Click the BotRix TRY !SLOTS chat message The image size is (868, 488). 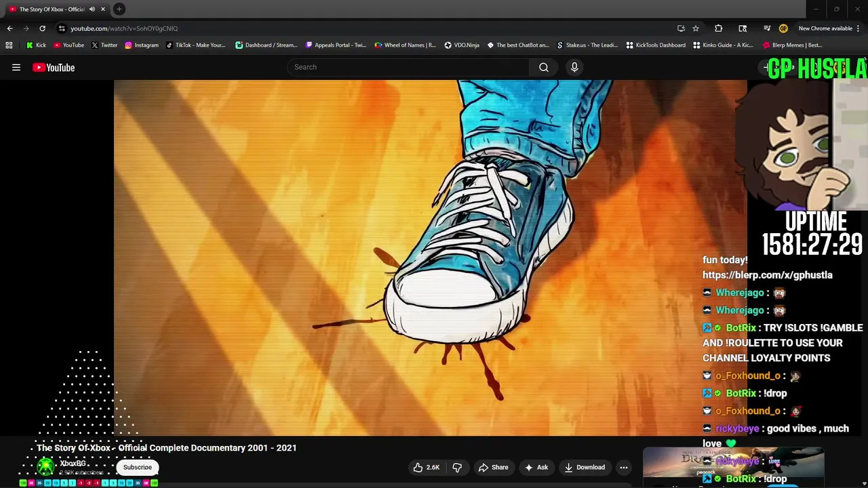[x=783, y=343]
